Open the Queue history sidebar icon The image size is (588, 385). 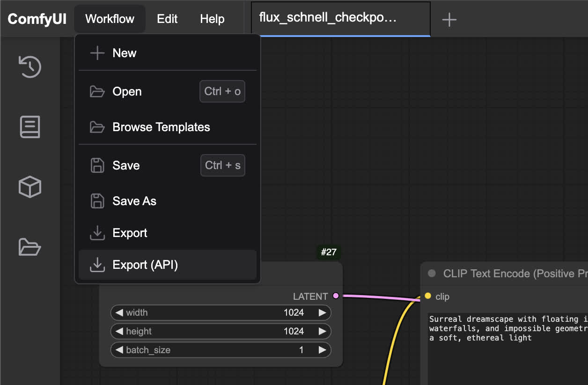tap(30, 67)
